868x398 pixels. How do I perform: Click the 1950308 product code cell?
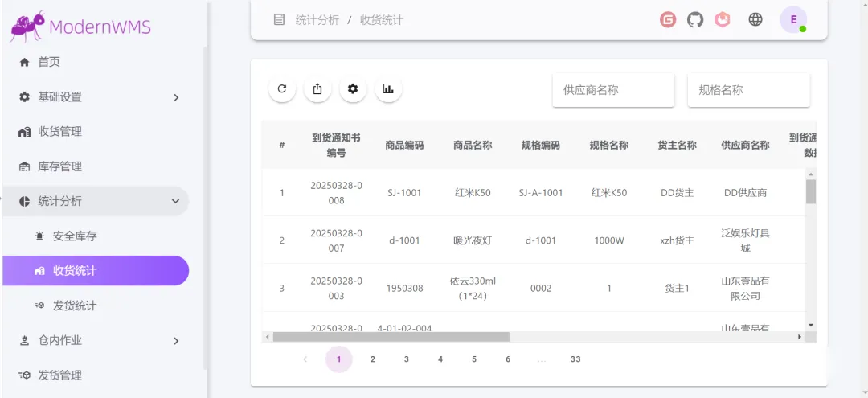click(x=404, y=288)
